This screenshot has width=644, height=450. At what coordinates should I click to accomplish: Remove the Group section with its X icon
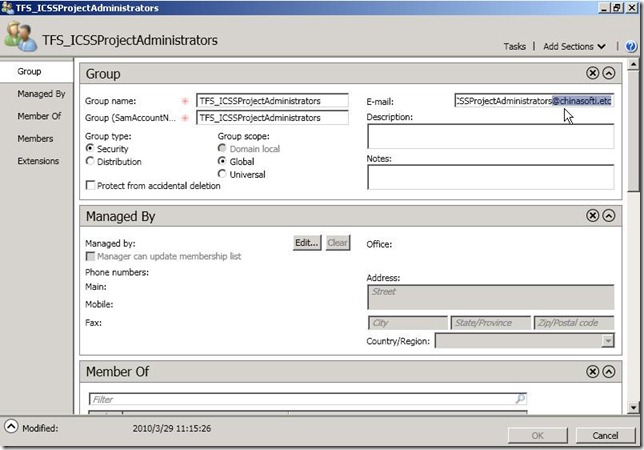(x=592, y=73)
